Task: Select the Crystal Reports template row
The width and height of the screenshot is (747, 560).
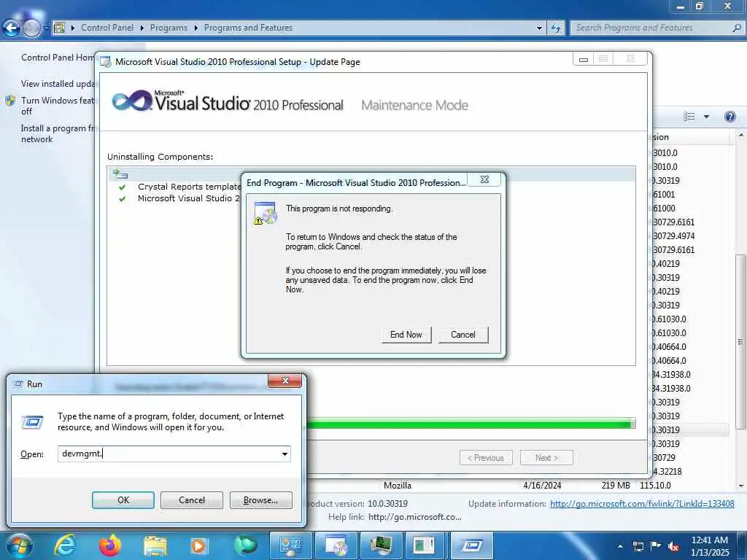Action: (x=189, y=187)
